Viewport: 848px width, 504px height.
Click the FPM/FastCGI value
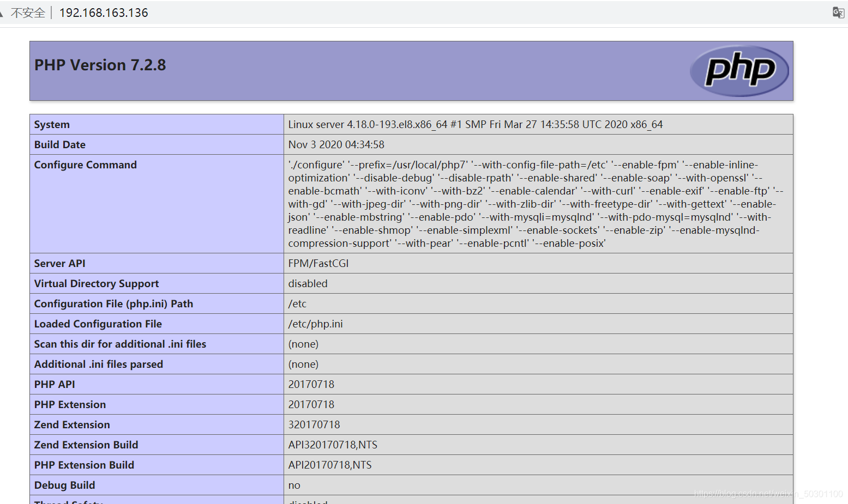click(318, 263)
